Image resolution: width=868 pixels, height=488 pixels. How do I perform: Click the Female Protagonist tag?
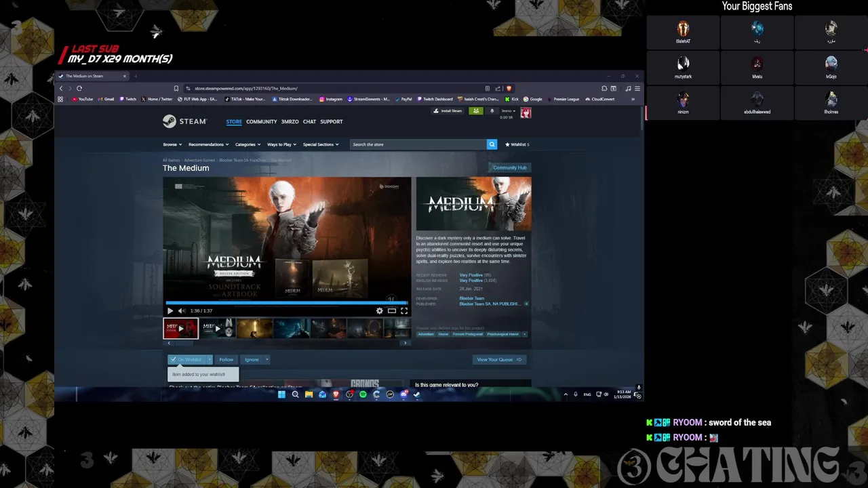click(468, 334)
